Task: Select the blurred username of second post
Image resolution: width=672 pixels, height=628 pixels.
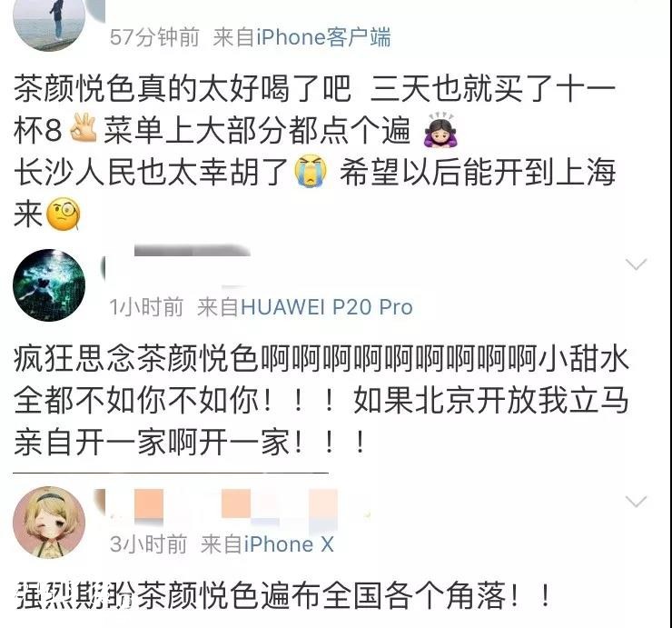Action: point(176,265)
